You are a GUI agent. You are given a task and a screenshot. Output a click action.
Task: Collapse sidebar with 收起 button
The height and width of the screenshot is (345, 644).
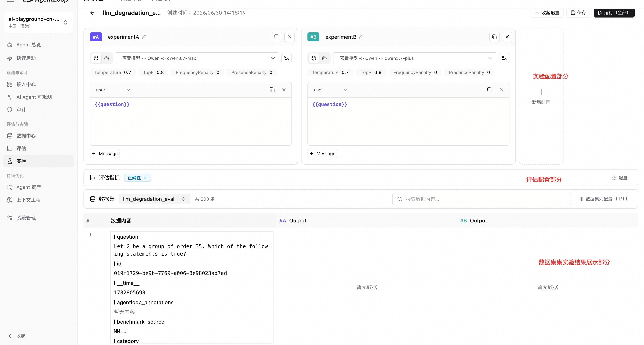(x=17, y=336)
